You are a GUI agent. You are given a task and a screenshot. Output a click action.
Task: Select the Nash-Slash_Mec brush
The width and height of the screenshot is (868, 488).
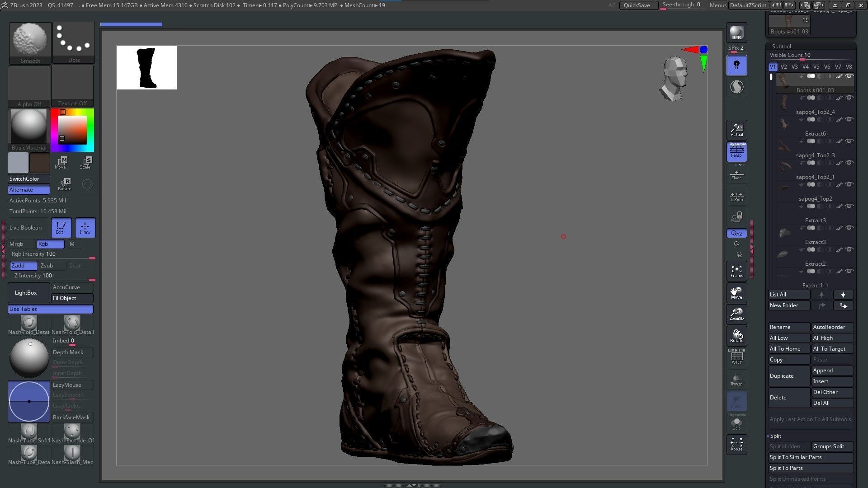click(x=72, y=455)
